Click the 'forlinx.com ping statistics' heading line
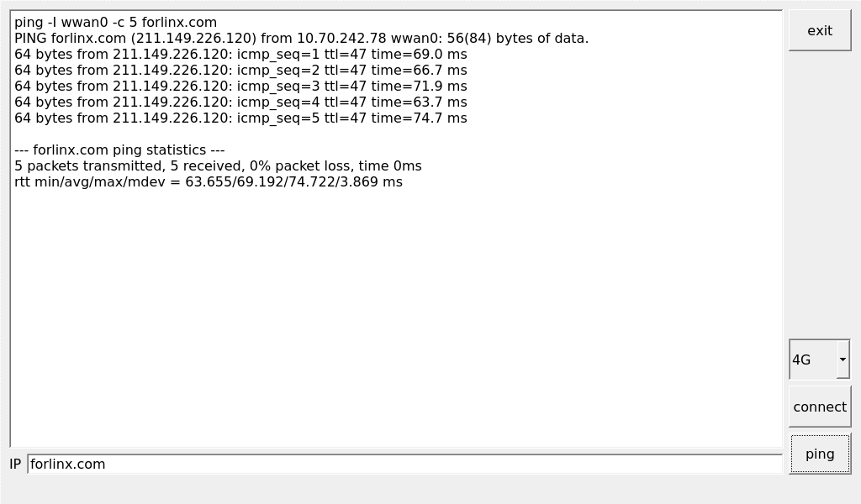Image resolution: width=861 pixels, height=504 pixels. [x=119, y=150]
